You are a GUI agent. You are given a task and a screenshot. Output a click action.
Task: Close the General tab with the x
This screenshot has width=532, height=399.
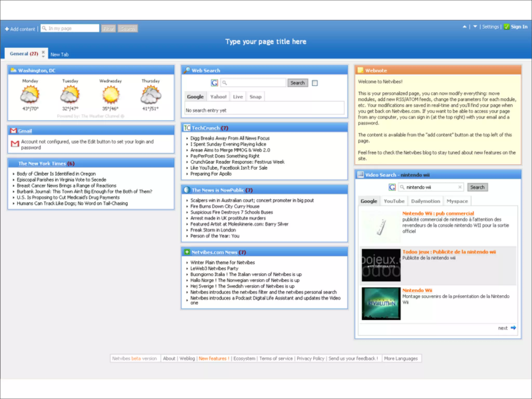(x=43, y=52)
